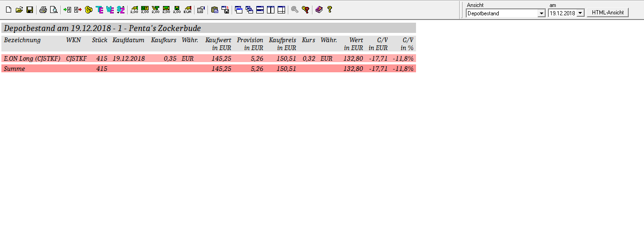Click the disk 2,00 price icon
The height and width of the screenshot is (234, 644).
pos(177,9)
